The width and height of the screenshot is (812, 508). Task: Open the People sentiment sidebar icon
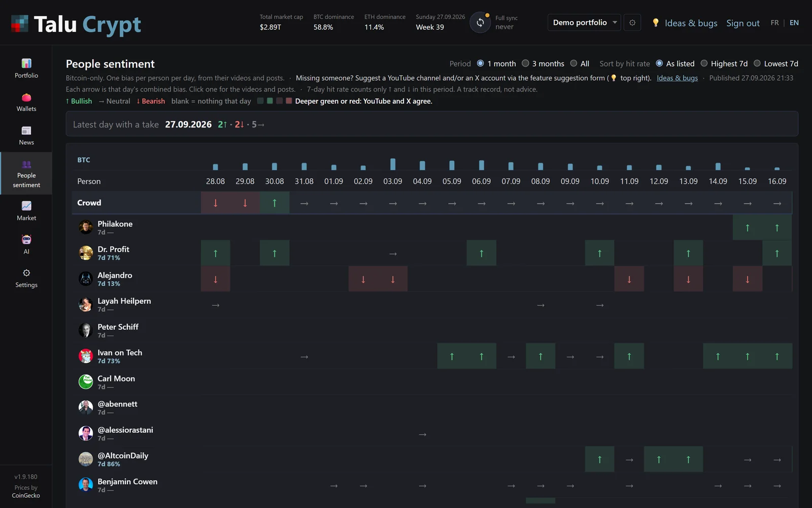tap(26, 164)
